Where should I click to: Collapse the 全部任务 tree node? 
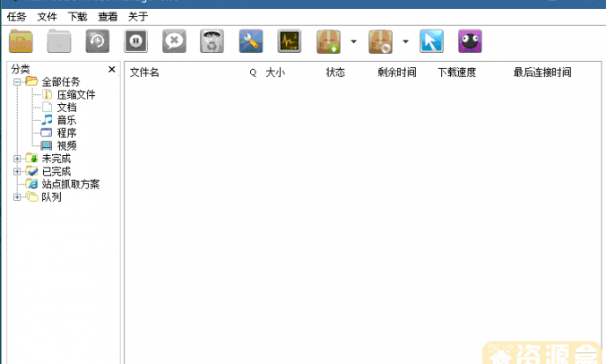point(17,82)
